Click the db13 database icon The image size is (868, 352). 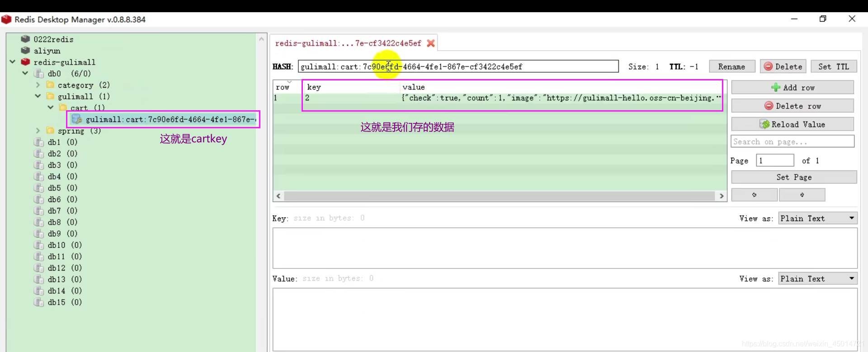pyautogui.click(x=39, y=279)
